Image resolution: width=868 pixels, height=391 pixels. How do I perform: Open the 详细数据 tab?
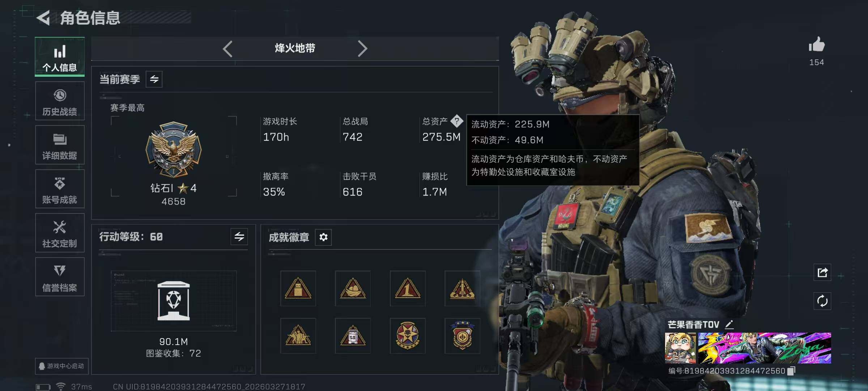tap(60, 145)
